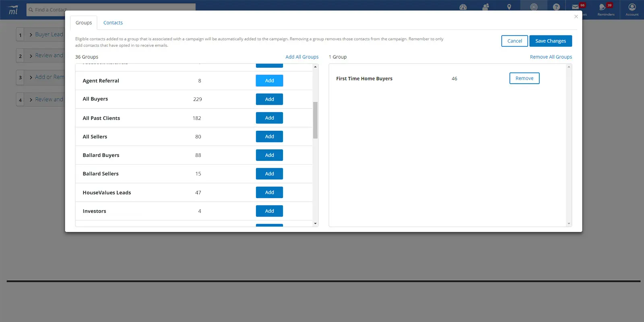The height and width of the screenshot is (322, 644).
Task: Add the All Past Clients group
Action: [x=269, y=118]
